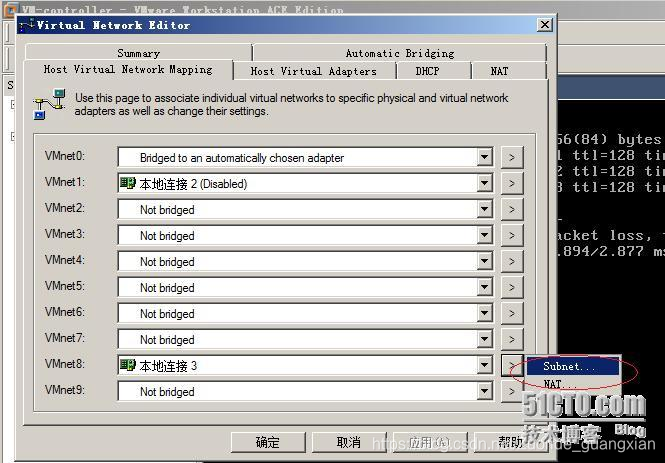The width and height of the screenshot is (665, 463).
Task: Click 'Not bridged' text in VMnet2 row
Action: [167, 210]
